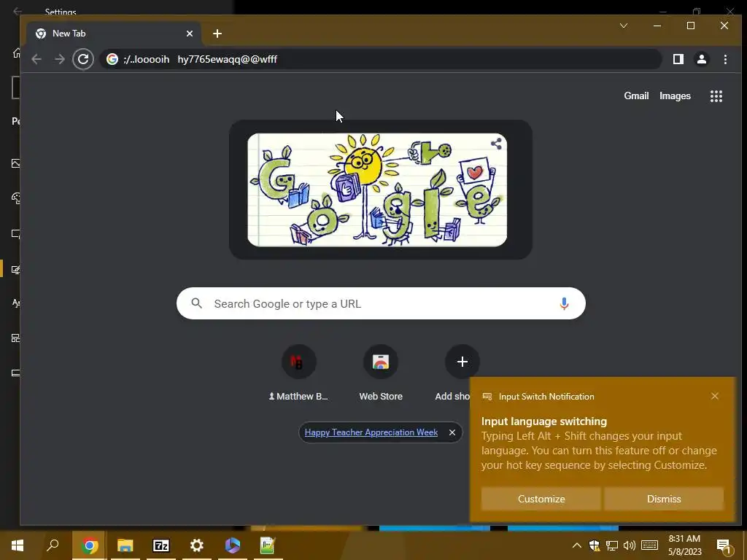Select the New Tab tab
Screen dimensions: 747x560
(113, 34)
